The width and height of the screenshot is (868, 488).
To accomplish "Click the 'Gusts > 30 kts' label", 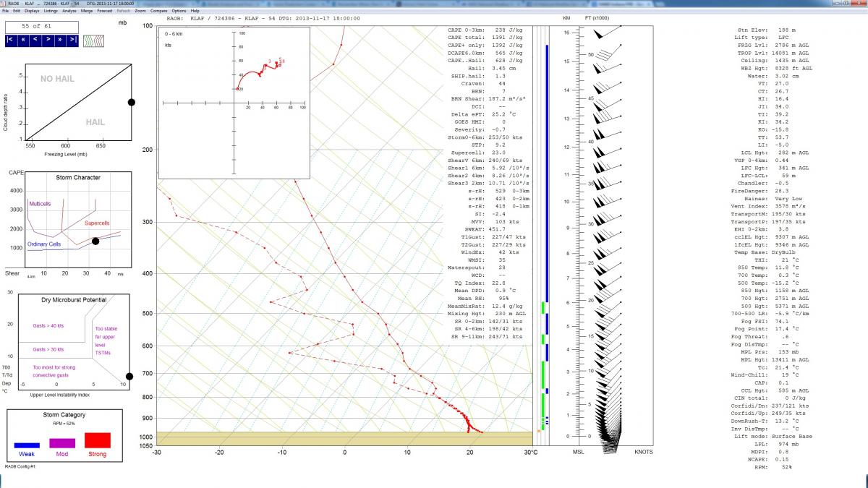I will (x=48, y=349).
